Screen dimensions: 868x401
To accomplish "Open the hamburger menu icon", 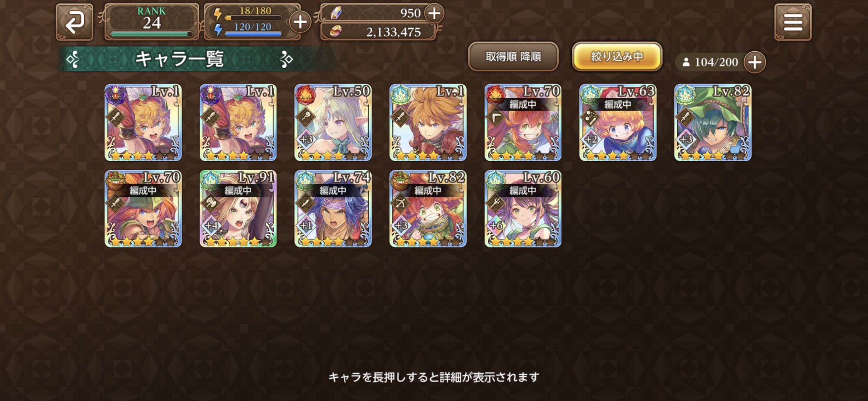I will (x=793, y=22).
